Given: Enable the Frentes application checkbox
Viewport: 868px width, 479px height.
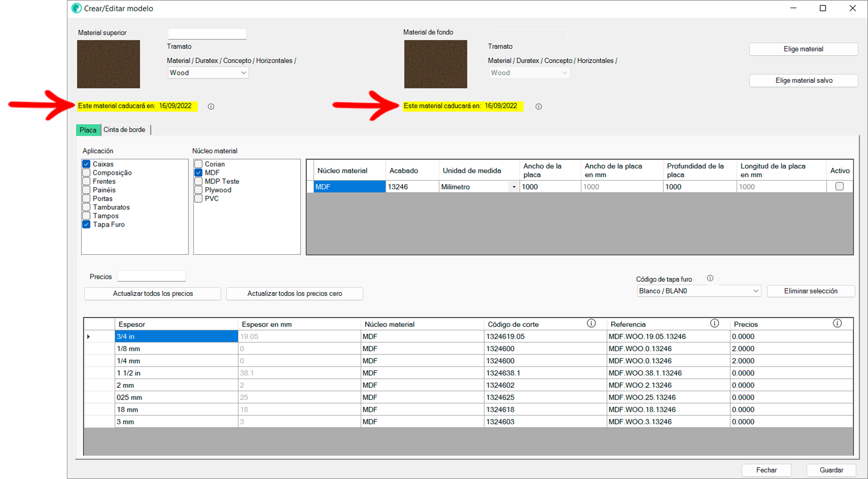Looking at the screenshot, I should click(86, 181).
